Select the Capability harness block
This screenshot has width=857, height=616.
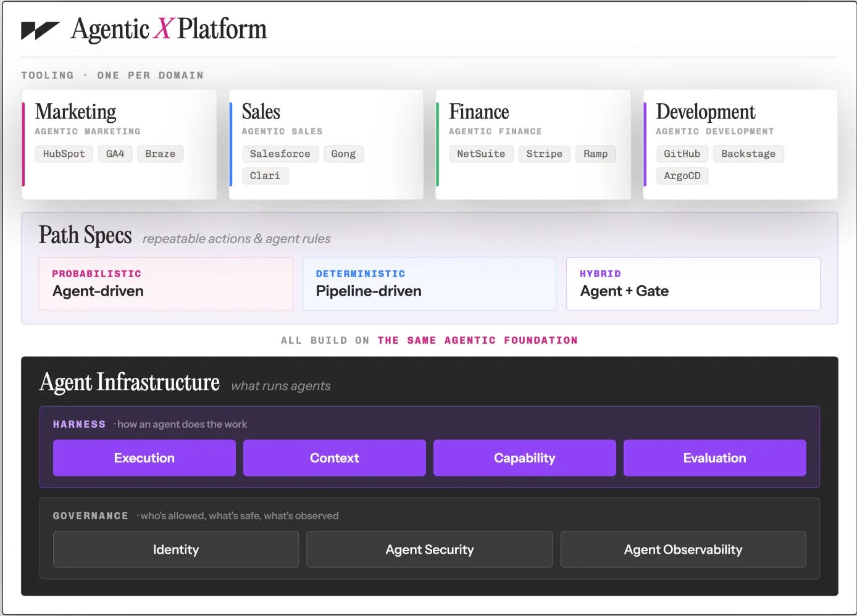coord(525,458)
